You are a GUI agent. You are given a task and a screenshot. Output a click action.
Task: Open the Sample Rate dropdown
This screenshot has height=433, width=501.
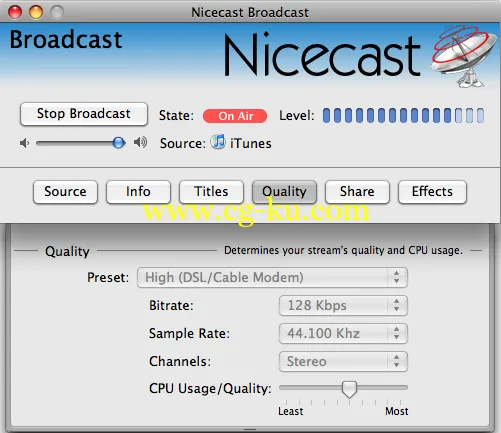pyautogui.click(x=343, y=333)
